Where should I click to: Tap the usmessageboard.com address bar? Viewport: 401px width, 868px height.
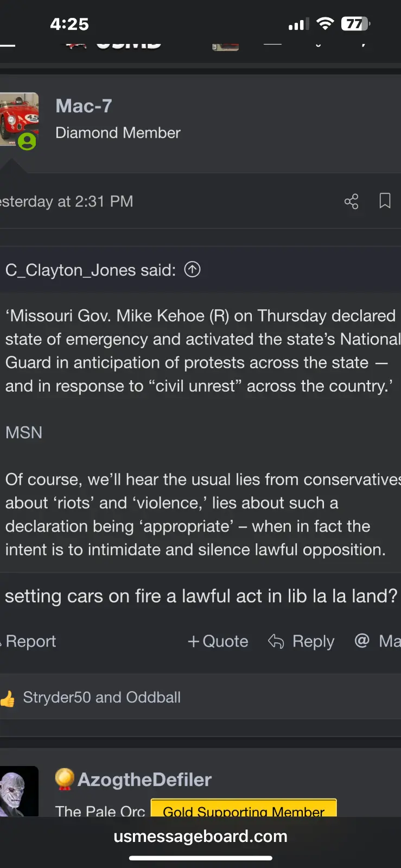(200, 837)
